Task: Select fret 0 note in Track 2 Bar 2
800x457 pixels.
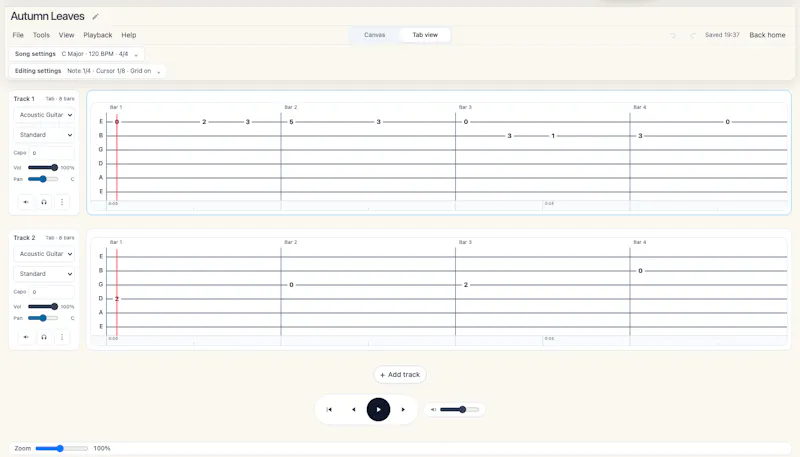Action: point(291,285)
